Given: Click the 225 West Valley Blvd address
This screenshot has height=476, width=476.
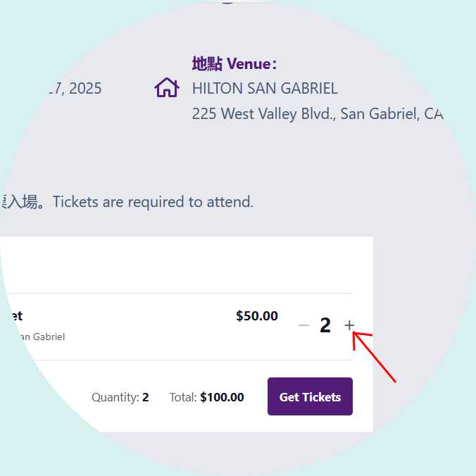Looking at the screenshot, I should click(x=318, y=114).
